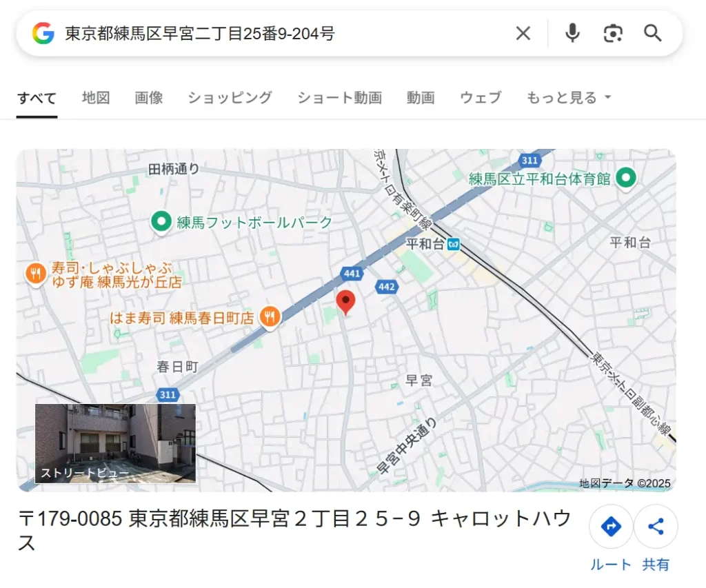This screenshot has width=706, height=588.
Task: Open Google Lens image search
Action: pyautogui.click(x=613, y=32)
